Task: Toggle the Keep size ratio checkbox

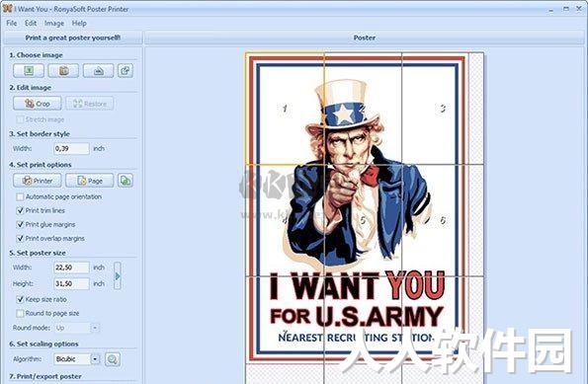Action: coord(20,299)
